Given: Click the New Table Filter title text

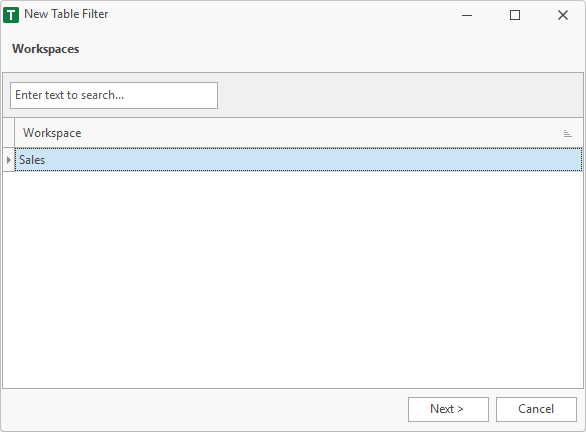Looking at the screenshot, I should coord(66,14).
